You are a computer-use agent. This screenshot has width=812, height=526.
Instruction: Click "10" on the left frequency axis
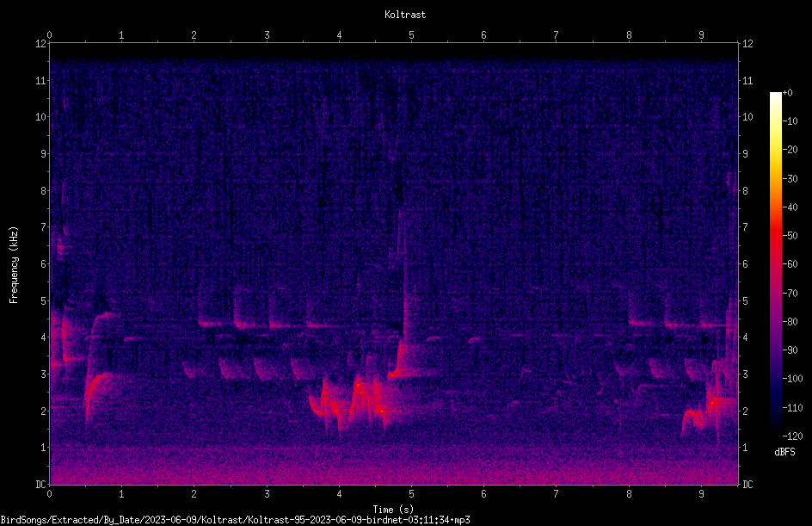pyautogui.click(x=41, y=117)
